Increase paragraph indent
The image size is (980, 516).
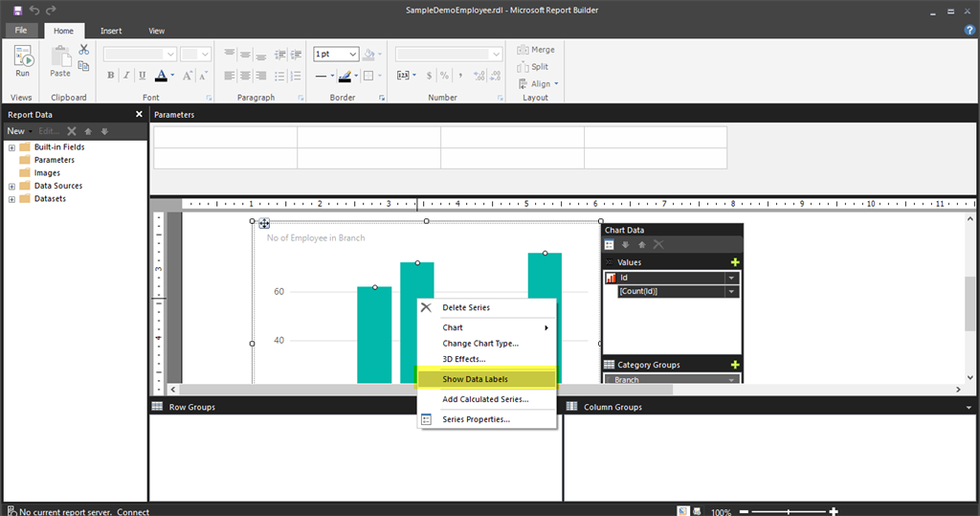coord(296,55)
